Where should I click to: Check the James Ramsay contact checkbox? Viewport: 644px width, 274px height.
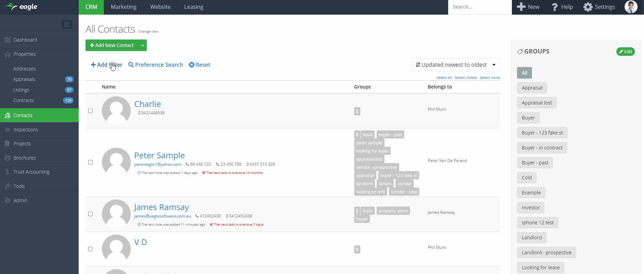(91, 214)
